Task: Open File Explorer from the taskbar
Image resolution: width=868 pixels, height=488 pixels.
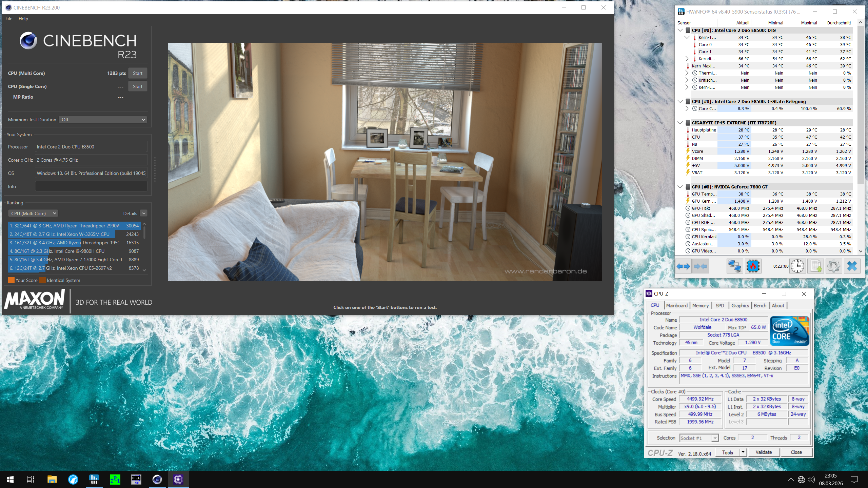Action: [52, 480]
